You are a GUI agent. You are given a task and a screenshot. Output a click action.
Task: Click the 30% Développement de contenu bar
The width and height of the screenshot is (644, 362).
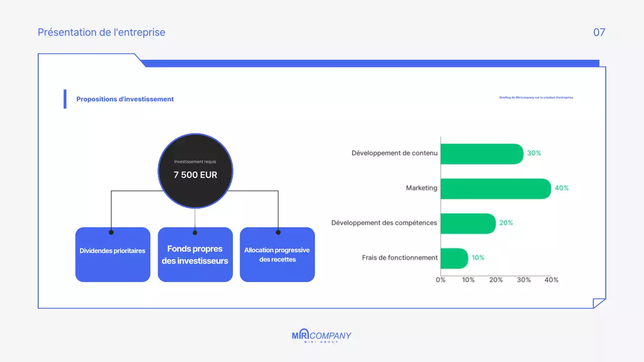[x=481, y=153]
